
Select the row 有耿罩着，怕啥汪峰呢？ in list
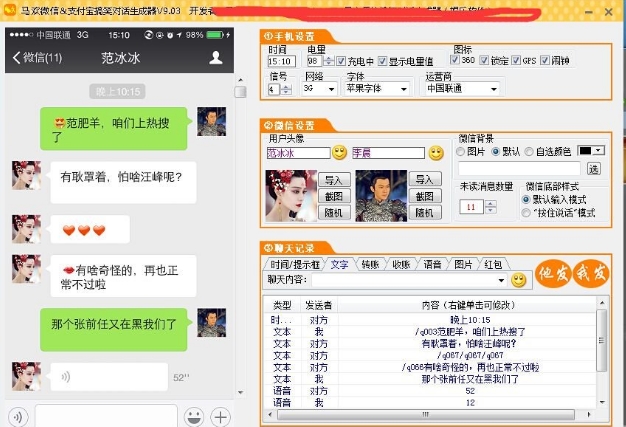click(x=430, y=343)
